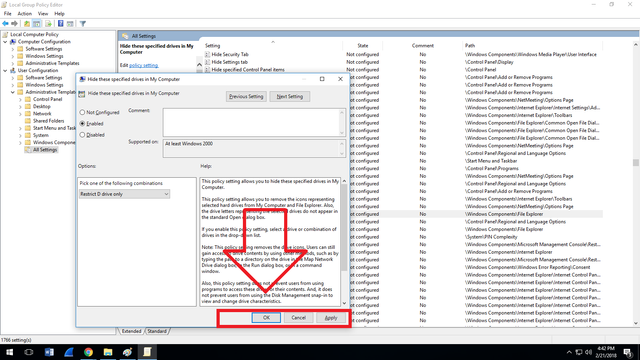
Task: Click the Help text vertical scrollbar
Action: (344, 242)
